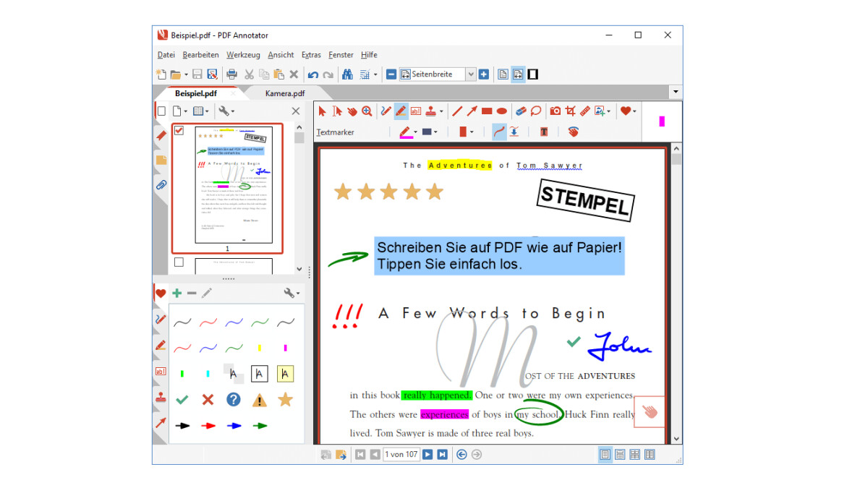Open the Extras menu

click(311, 55)
